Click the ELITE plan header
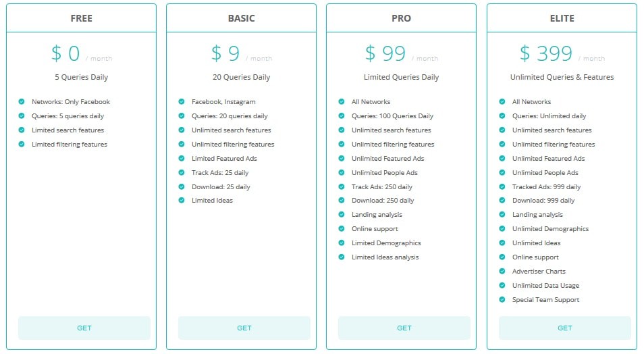This screenshot has height=354, width=644. 562,18
